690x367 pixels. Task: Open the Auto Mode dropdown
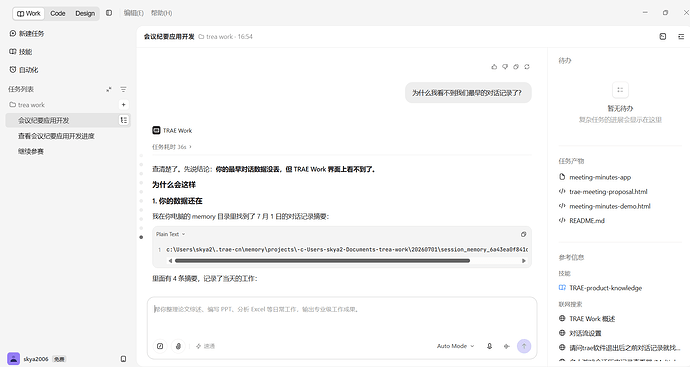tap(455, 346)
